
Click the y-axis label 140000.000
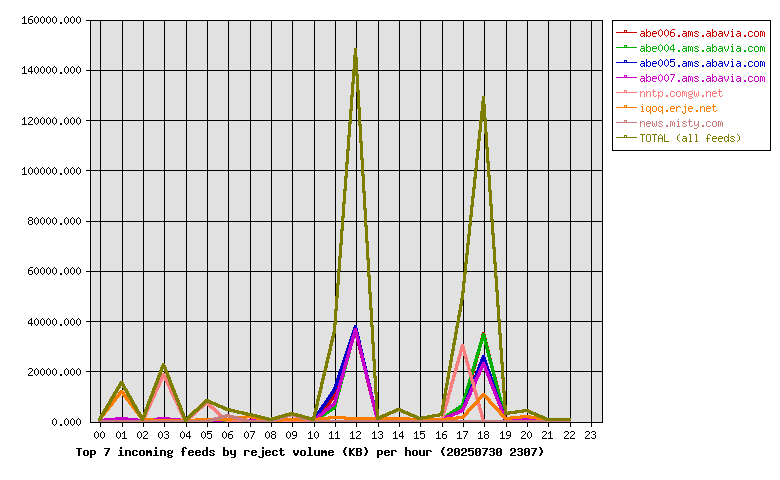tap(51, 71)
